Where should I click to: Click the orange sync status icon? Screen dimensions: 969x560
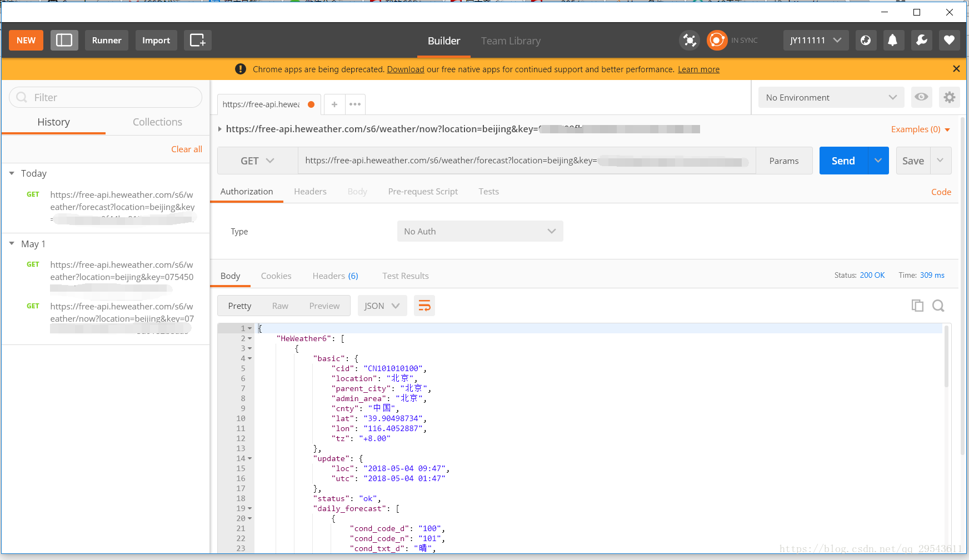pyautogui.click(x=717, y=40)
